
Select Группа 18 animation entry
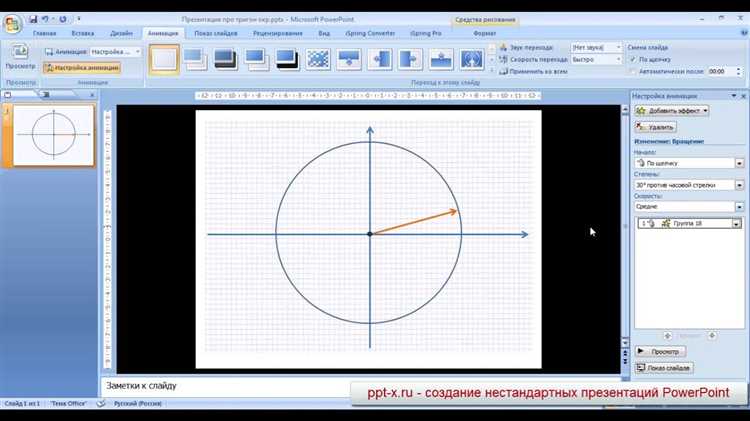coord(689,223)
